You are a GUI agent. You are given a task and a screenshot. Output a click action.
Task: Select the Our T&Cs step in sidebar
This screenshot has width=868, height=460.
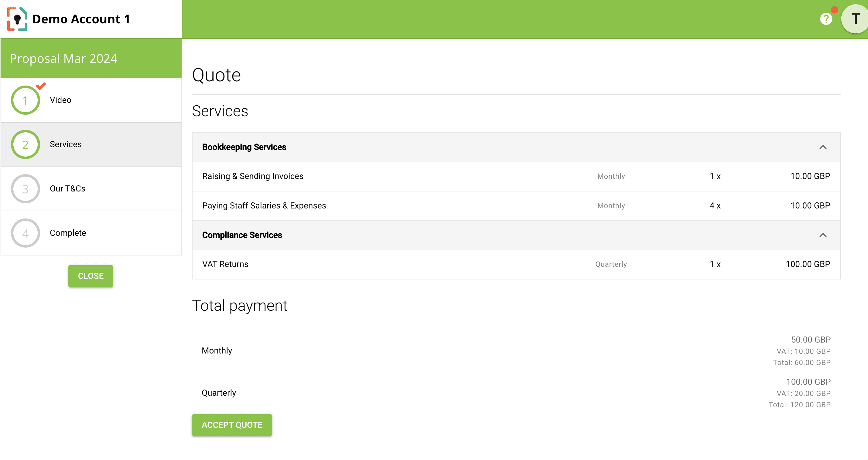[92, 189]
